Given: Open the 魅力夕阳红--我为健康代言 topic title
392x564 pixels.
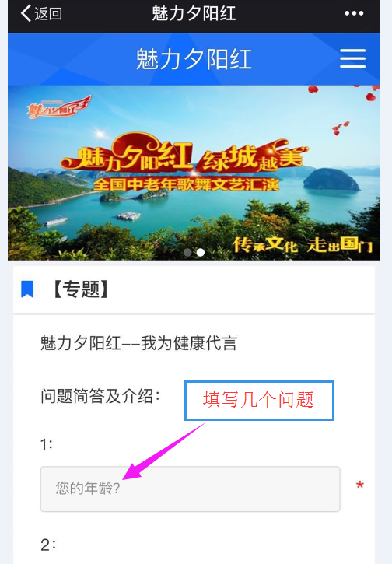Looking at the screenshot, I should click(x=138, y=343).
